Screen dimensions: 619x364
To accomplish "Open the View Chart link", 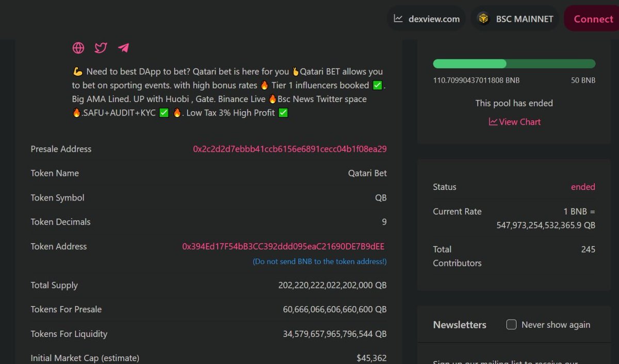I will [x=518, y=122].
